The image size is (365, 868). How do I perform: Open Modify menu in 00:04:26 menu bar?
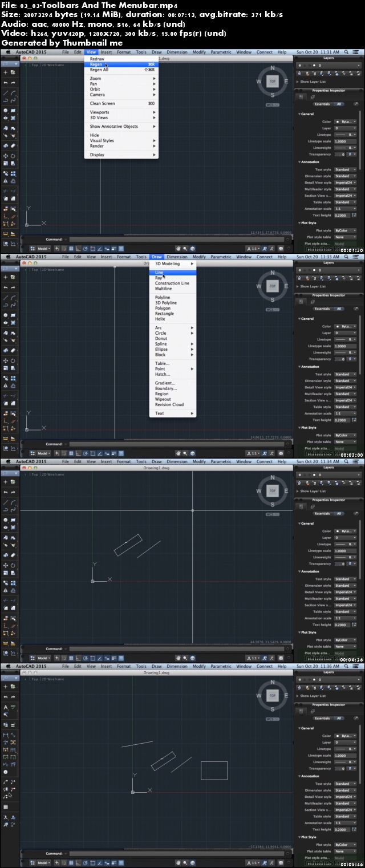pyautogui.click(x=199, y=461)
